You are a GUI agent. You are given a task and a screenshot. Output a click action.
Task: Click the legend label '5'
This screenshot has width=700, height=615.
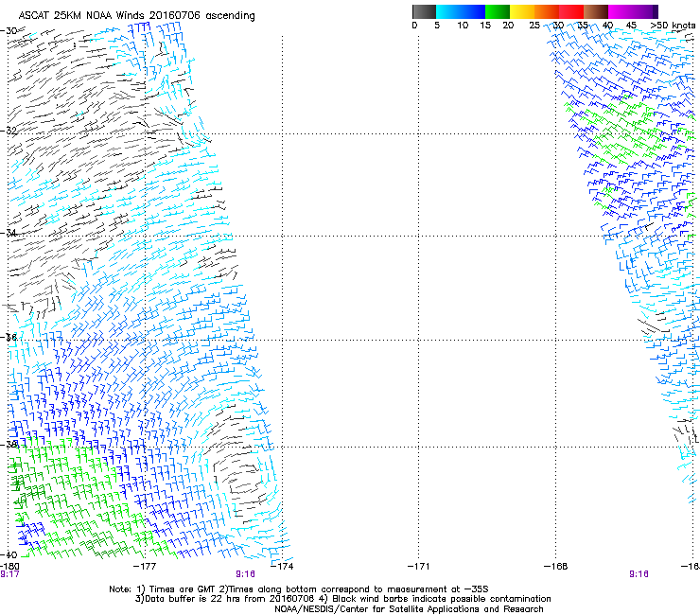click(x=437, y=26)
